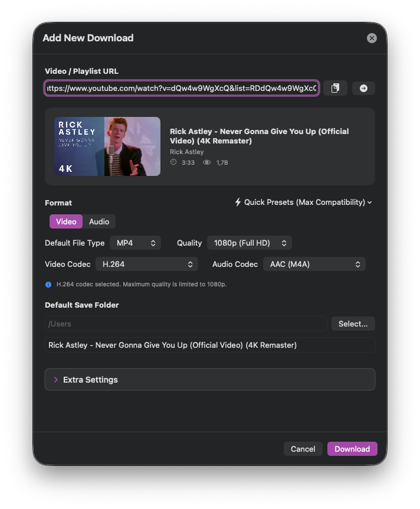Click the "Format" section label
The width and height of the screenshot is (420, 509).
(x=58, y=203)
